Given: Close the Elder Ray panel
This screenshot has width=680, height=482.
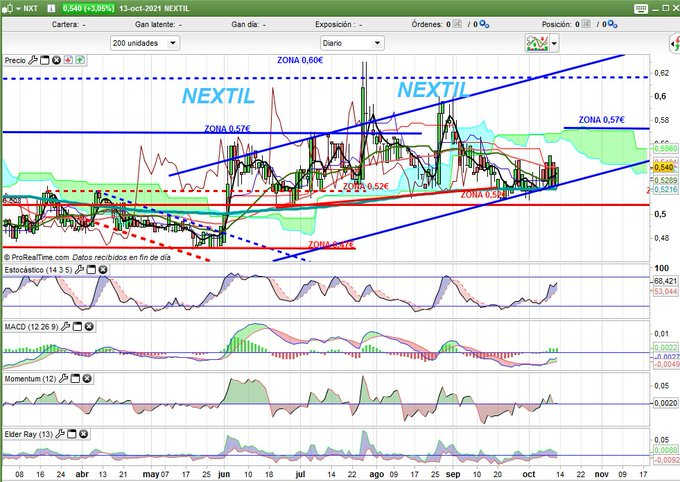Looking at the screenshot, I should coord(83,434).
